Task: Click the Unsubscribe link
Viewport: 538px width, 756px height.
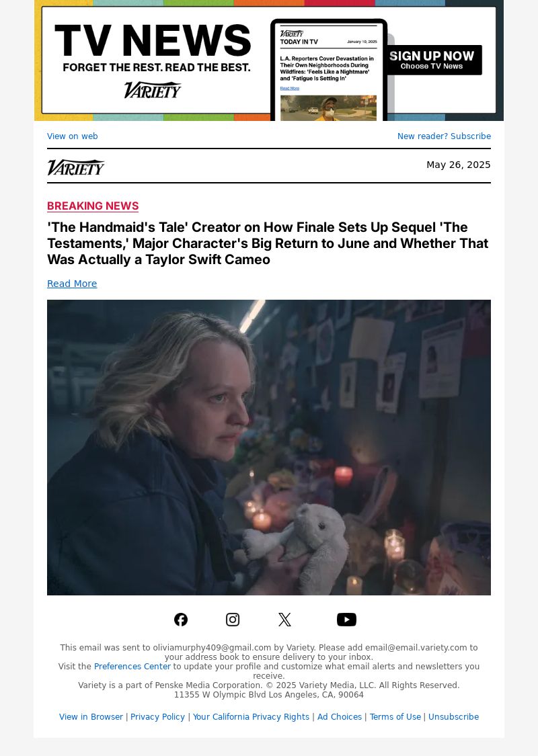Action: point(453,717)
